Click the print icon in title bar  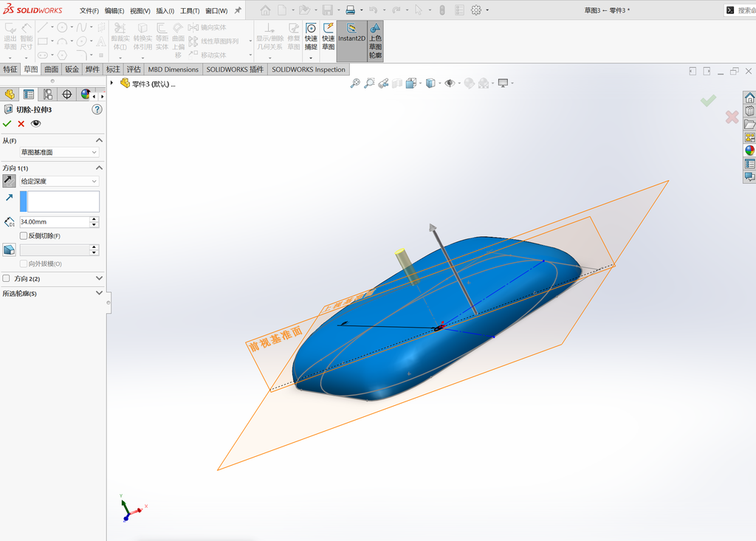[x=351, y=10]
